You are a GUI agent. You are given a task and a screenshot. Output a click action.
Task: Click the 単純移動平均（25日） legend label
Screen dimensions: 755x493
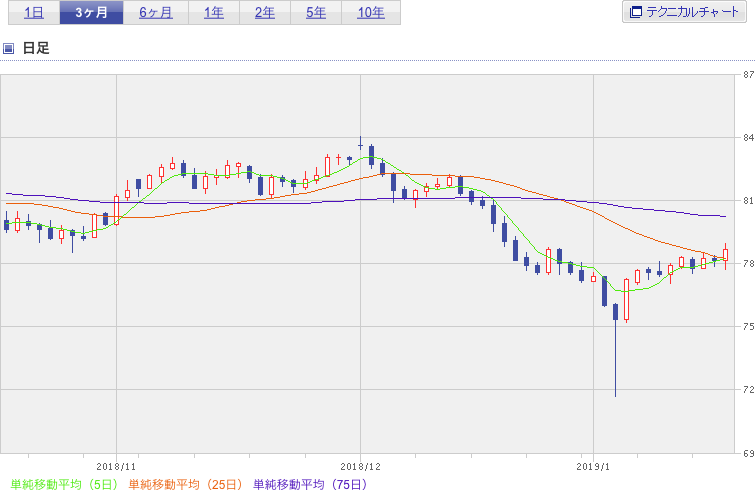tap(185, 484)
